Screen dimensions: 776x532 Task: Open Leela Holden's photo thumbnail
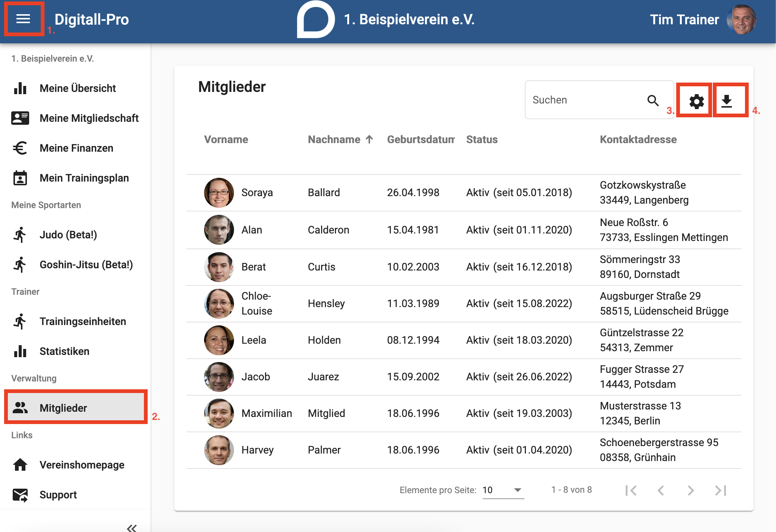(219, 340)
